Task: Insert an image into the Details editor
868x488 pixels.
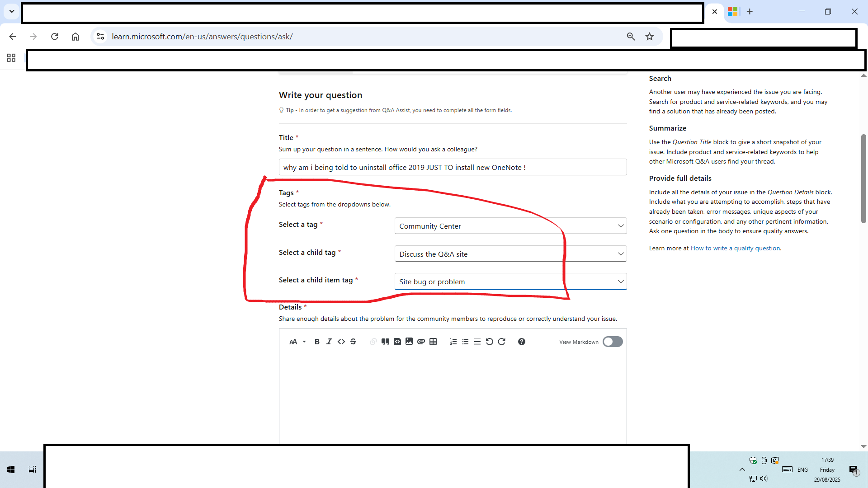Action: 409,342
